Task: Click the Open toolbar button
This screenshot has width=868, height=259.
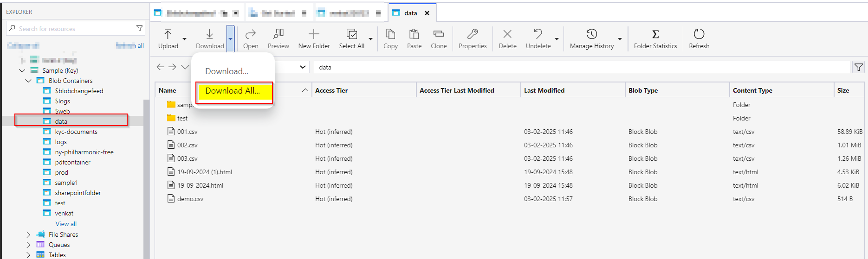Action: coord(251,38)
